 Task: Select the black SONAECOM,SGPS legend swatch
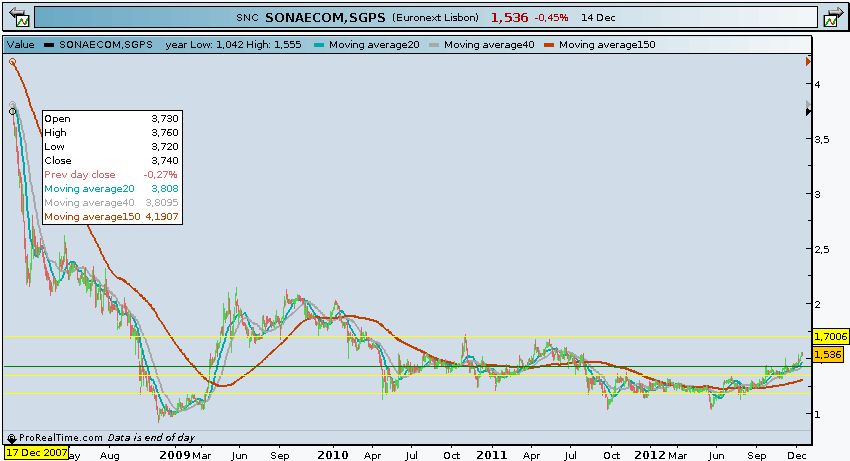[x=49, y=45]
